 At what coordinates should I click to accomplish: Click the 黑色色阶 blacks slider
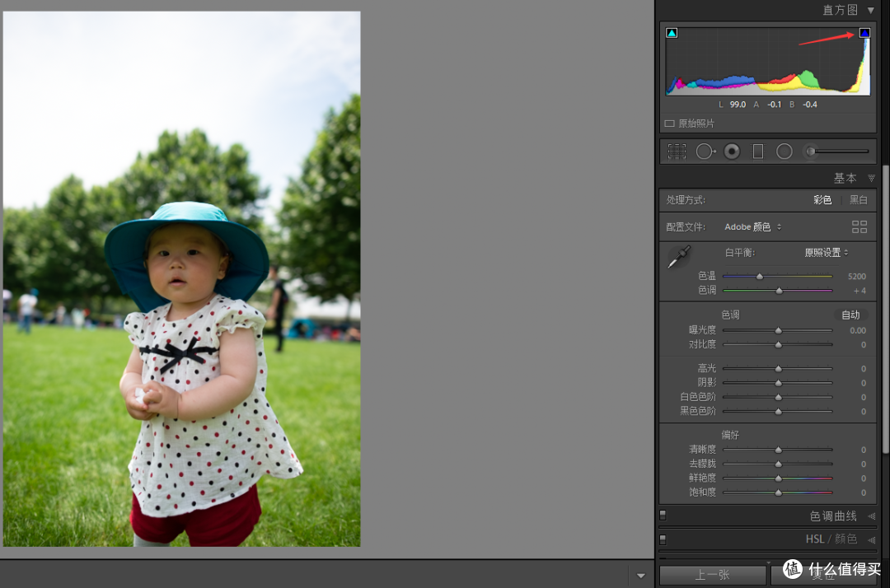777,411
